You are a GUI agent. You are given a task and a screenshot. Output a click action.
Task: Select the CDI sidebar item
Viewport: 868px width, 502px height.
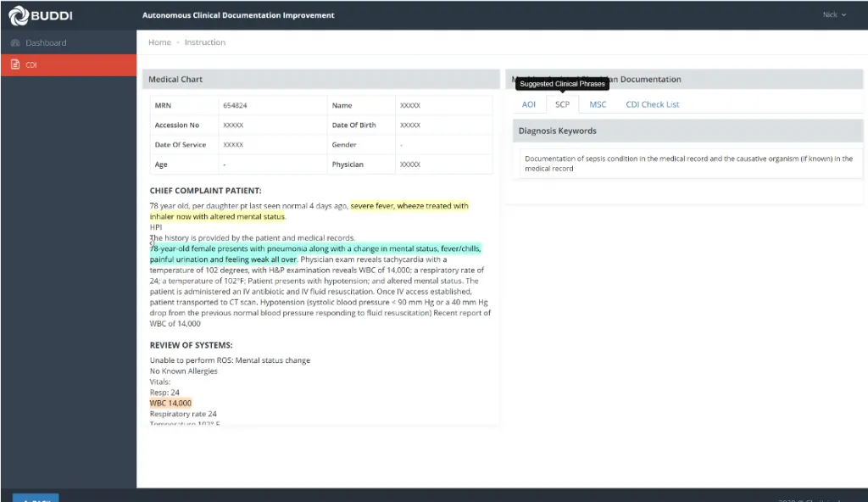click(68, 64)
